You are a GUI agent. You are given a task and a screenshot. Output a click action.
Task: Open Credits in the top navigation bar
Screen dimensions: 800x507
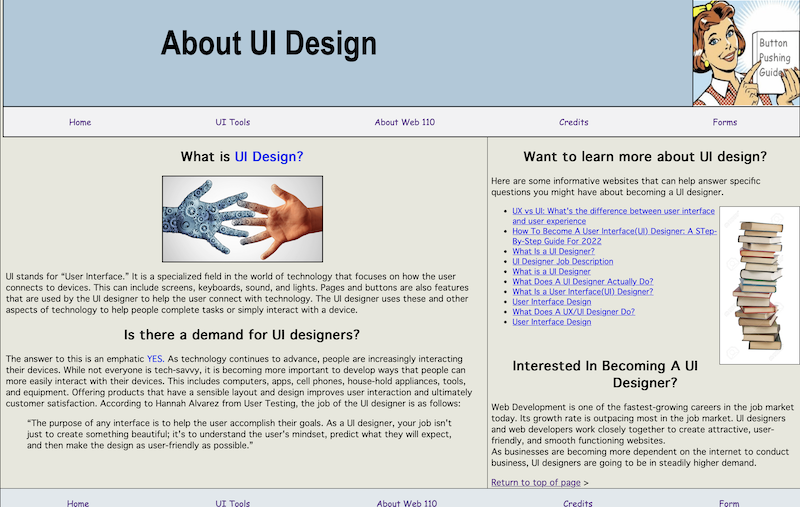click(x=574, y=122)
